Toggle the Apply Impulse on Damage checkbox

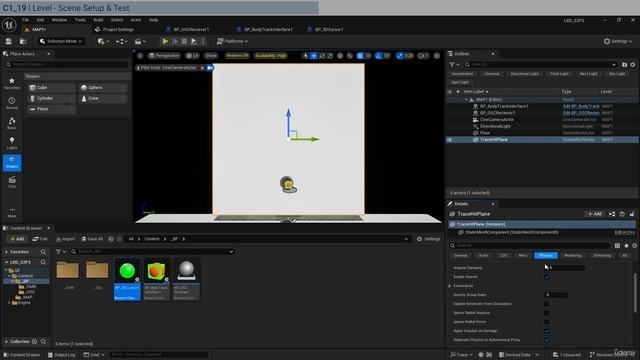[x=547, y=331]
